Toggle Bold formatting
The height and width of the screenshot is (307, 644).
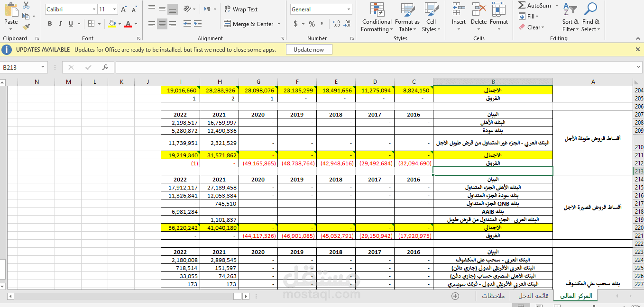(x=50, y=24)
